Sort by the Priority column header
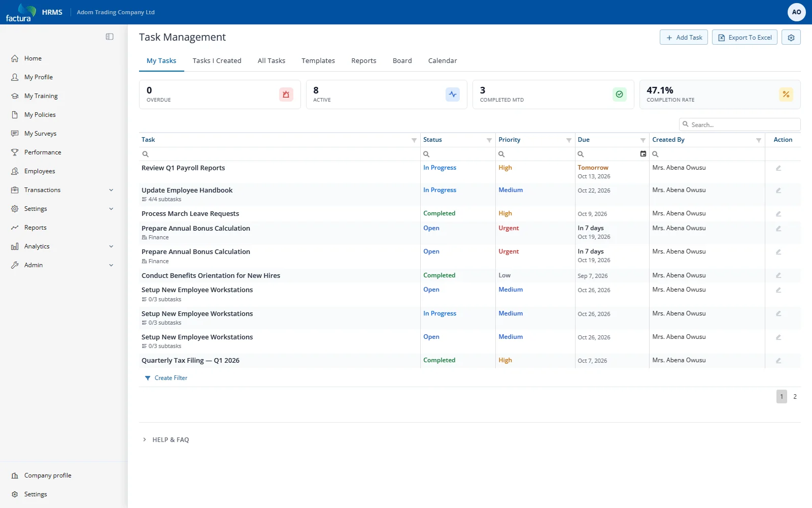 pyautogui.click(x=510, y=140)
